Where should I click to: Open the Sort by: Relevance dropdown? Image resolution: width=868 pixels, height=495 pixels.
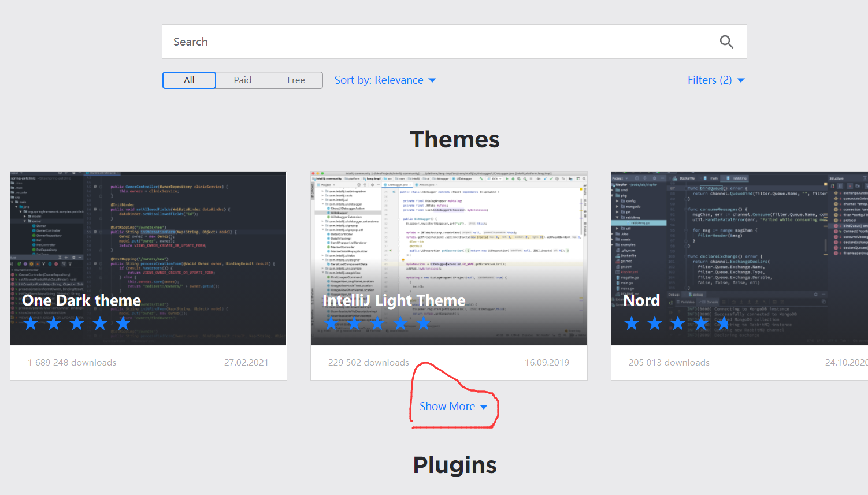(385, 80)
